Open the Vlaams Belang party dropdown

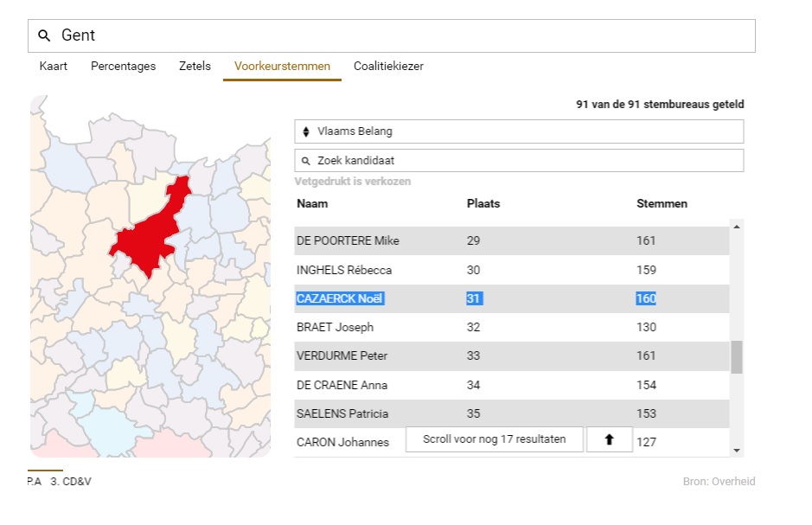click(519, 131)
